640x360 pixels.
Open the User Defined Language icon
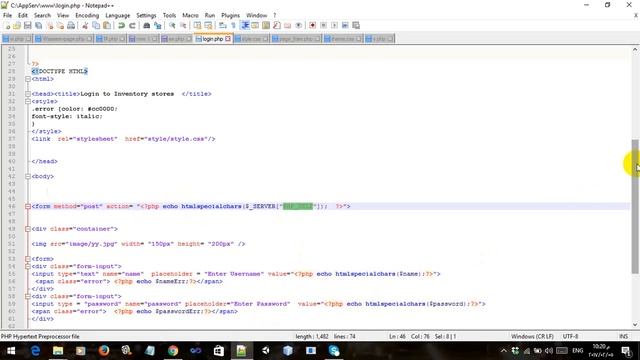[x=255, y=25]
